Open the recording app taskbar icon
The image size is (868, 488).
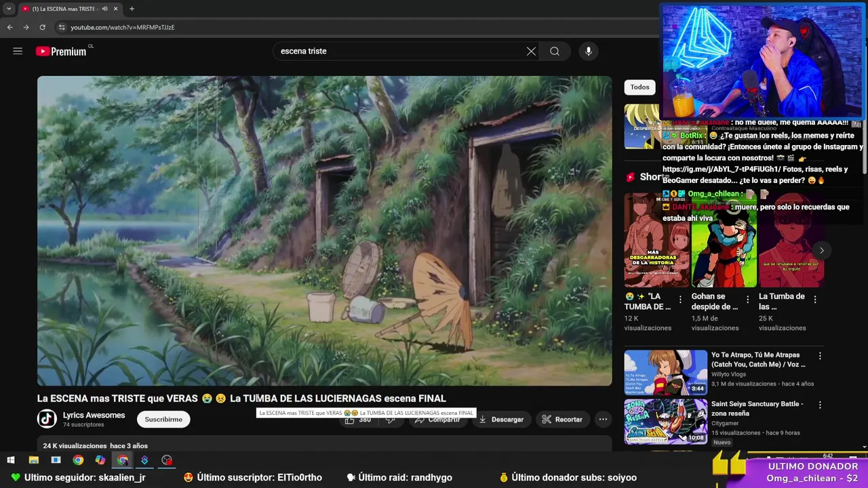[167, 460]
